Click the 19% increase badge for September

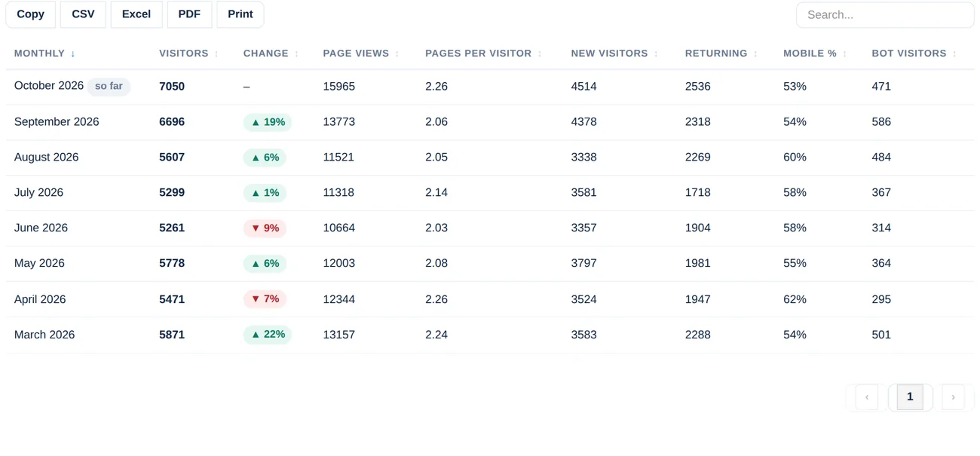[268, 122]
